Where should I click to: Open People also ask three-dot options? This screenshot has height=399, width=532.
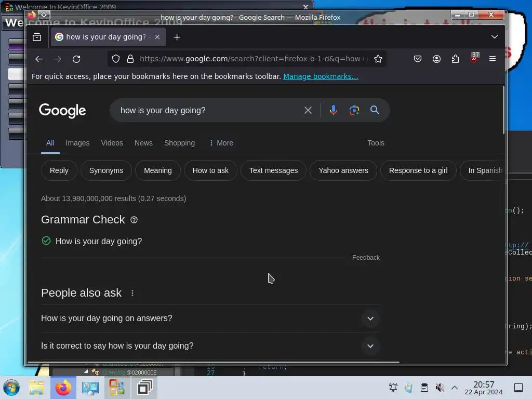coord(132,293)
